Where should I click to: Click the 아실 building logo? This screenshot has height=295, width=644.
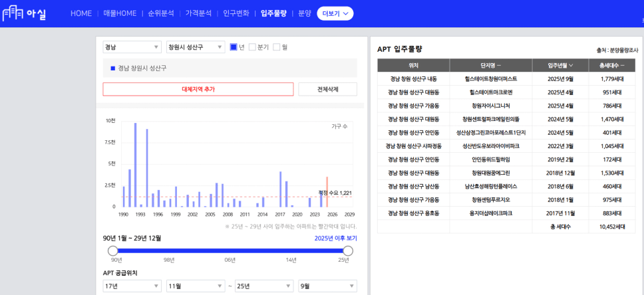click(x=24, y=13)
